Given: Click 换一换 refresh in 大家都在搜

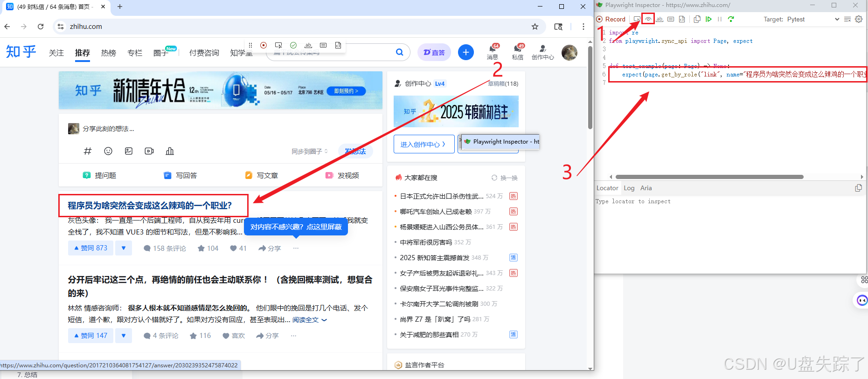Looking at the screenshot, I should (505, 178).
